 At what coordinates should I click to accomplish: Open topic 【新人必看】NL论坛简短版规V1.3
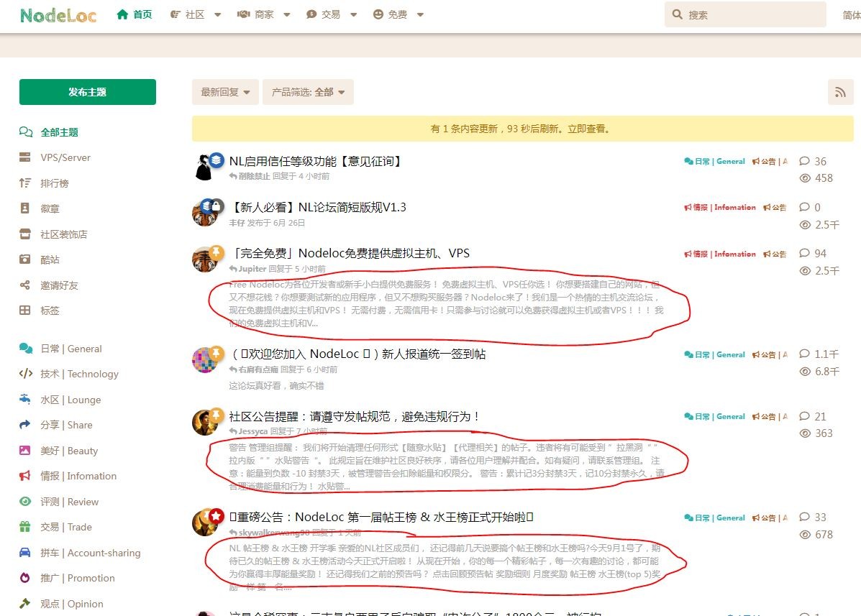[317, 207]
